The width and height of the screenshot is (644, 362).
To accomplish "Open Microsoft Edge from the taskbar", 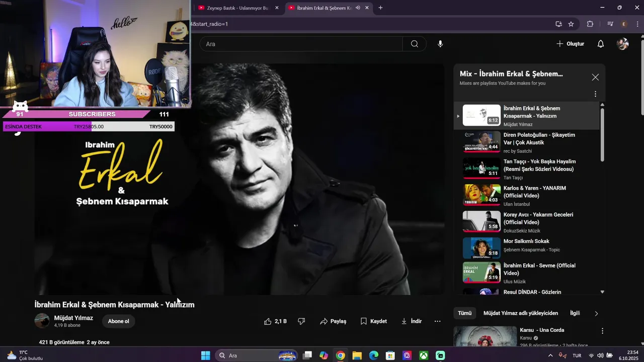I will (x=373, y=355).
